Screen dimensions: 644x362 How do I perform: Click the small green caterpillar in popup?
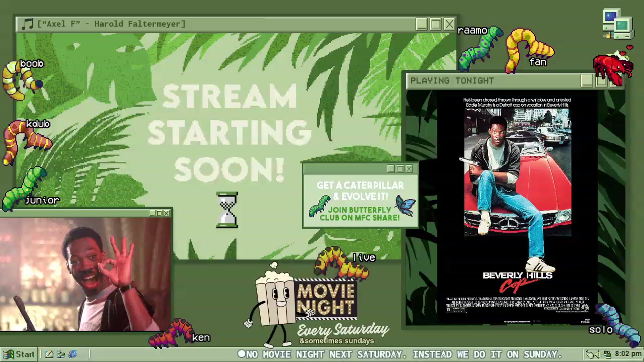[319, 206]
